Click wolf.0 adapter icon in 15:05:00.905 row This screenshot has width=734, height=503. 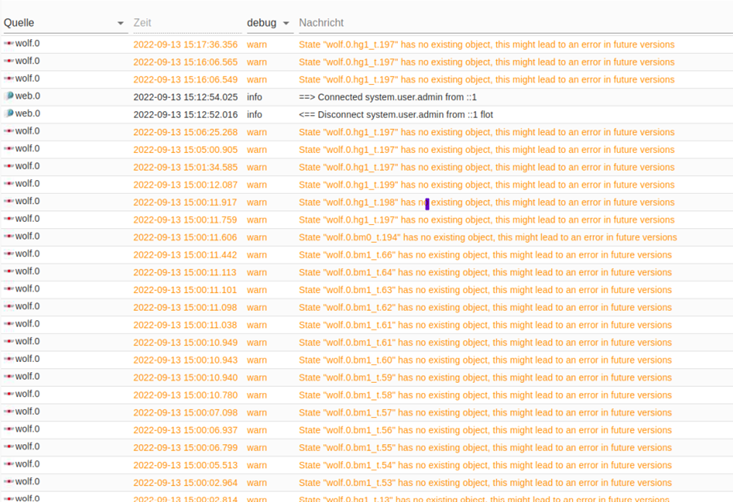tap(8, 149)
